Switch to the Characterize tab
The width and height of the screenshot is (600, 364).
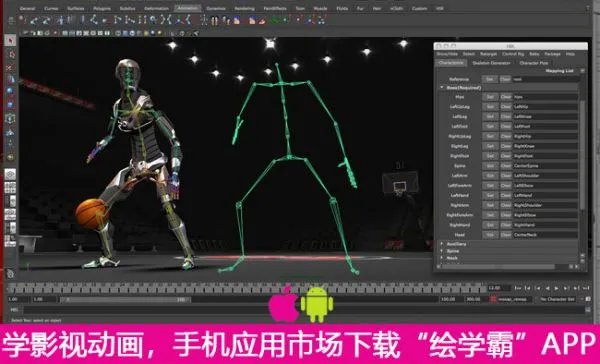[x=451, y=63]
